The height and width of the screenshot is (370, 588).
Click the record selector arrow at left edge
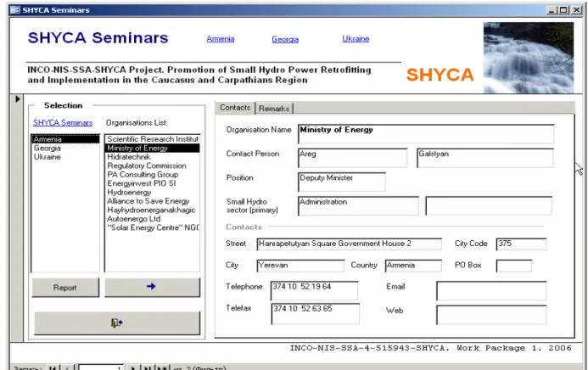tap(17, 99)
